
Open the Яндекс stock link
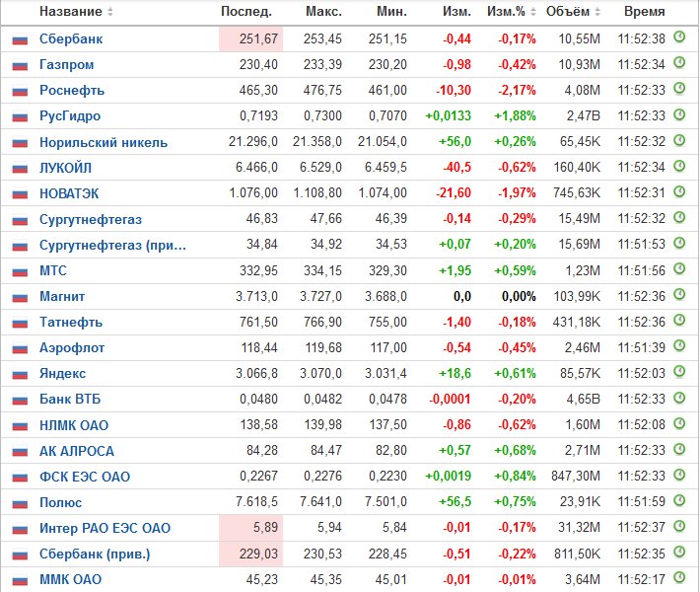pos(62,374)
